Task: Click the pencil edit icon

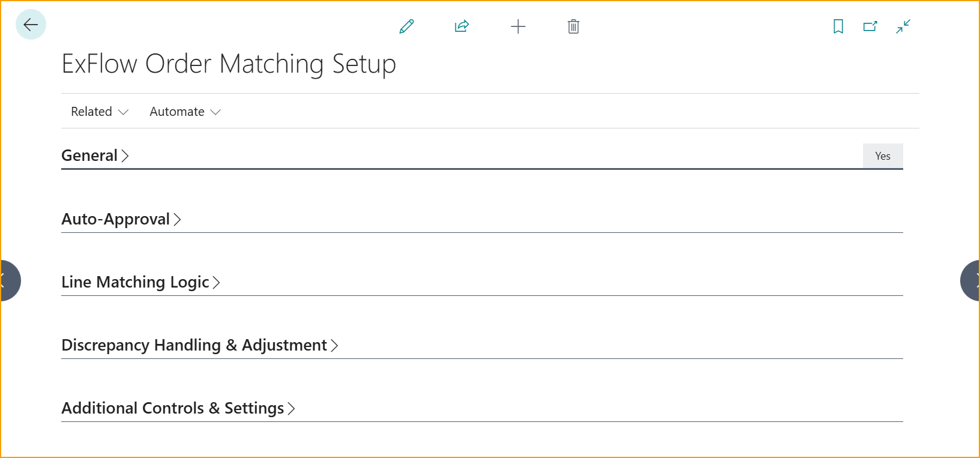Action: point(406,26)
